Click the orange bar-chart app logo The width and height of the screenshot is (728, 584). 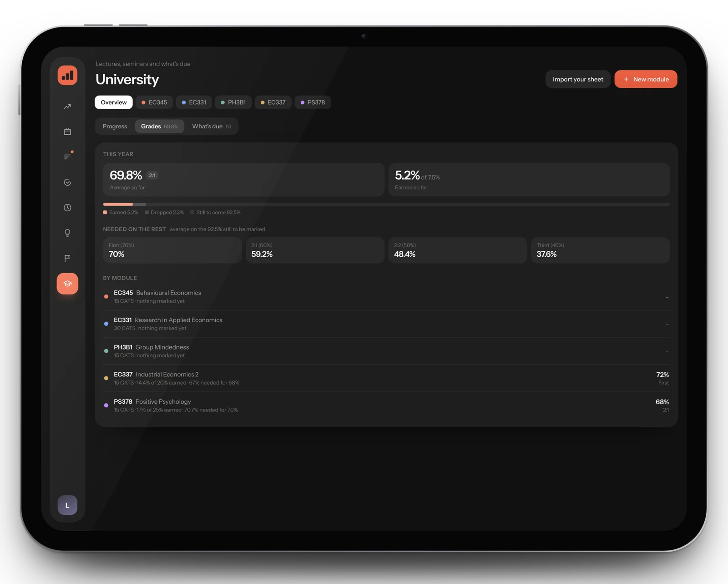[x=67, y=75]
